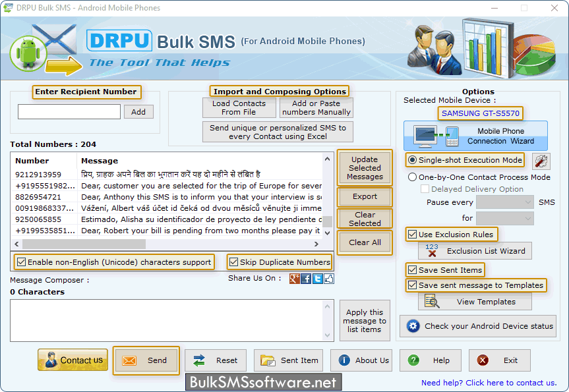This screenshot has width=569, height=392.
Task: Click the message composer scroll up arrow
Action: (327, 307)
